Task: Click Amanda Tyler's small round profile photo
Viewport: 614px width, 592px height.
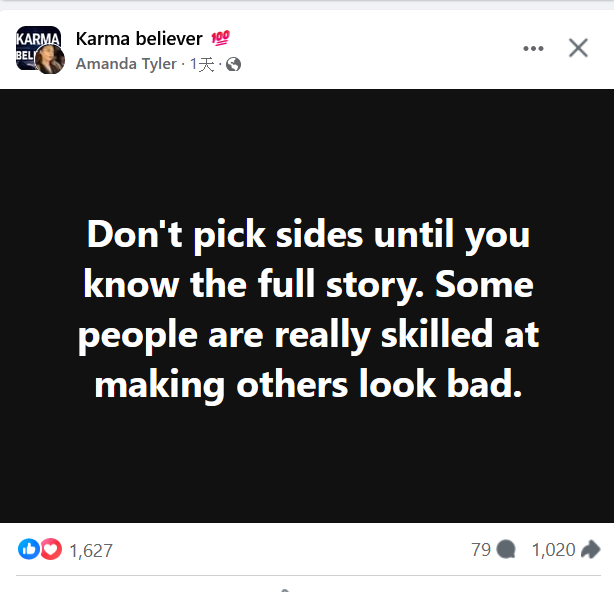Action: [51, 61]
